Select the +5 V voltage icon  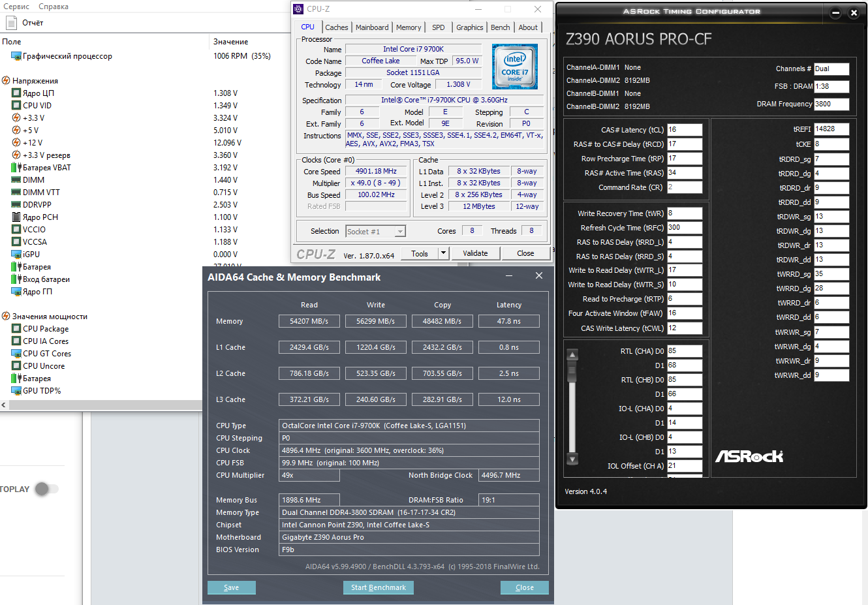16,131
